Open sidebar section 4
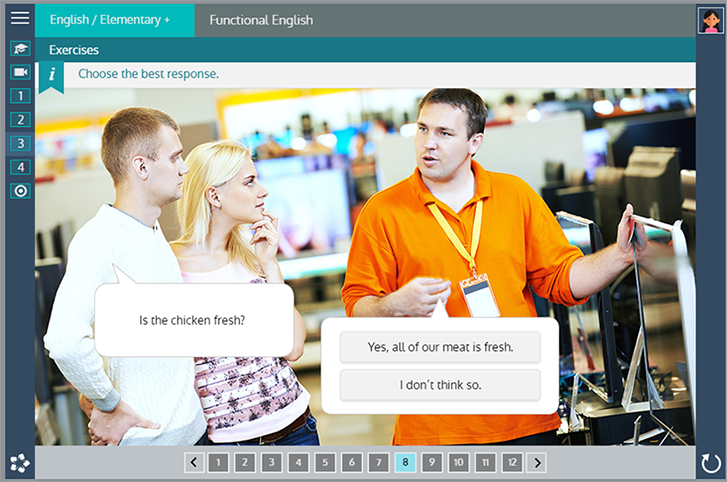Viewport: 727px width, 482px height. click(x=20, y=167)
